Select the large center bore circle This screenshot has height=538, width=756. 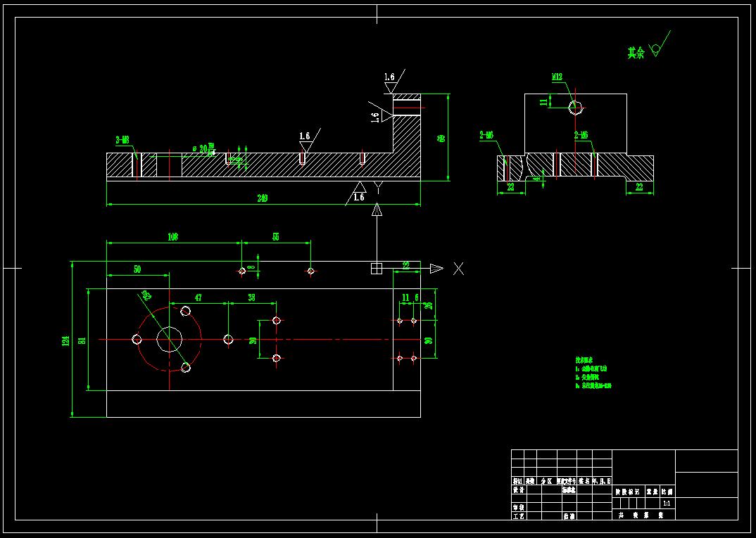coord(169,339)
